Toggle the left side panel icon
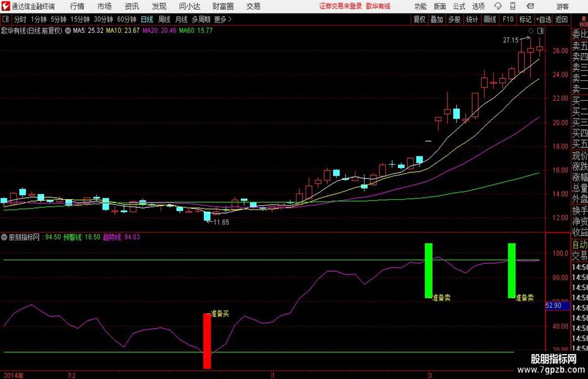This screenshot has height=379, width=588. [x=6, y=19]
